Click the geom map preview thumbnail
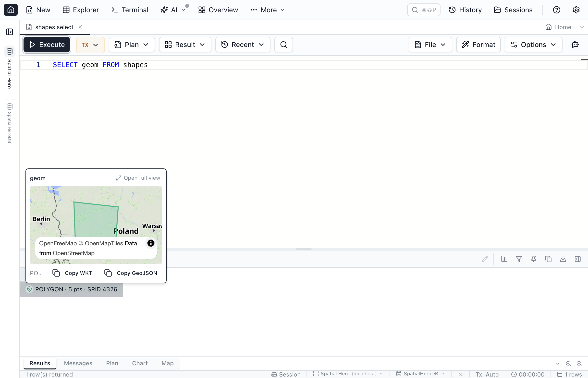The image size is (588, 378). 96,225
